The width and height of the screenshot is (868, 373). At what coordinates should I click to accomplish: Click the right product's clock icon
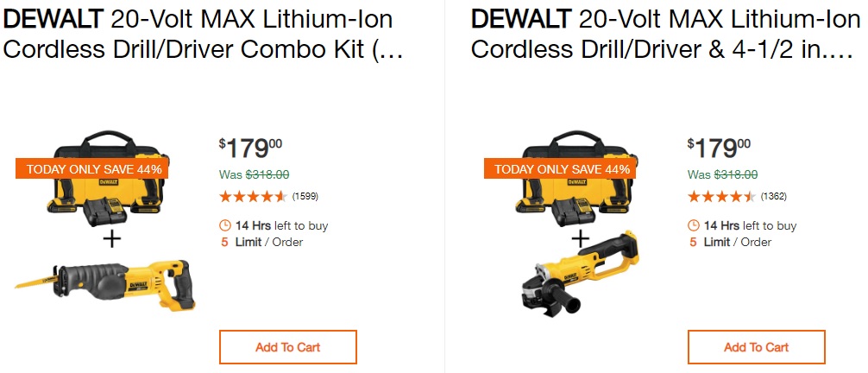pyautogui.click(x=694, y=226)
